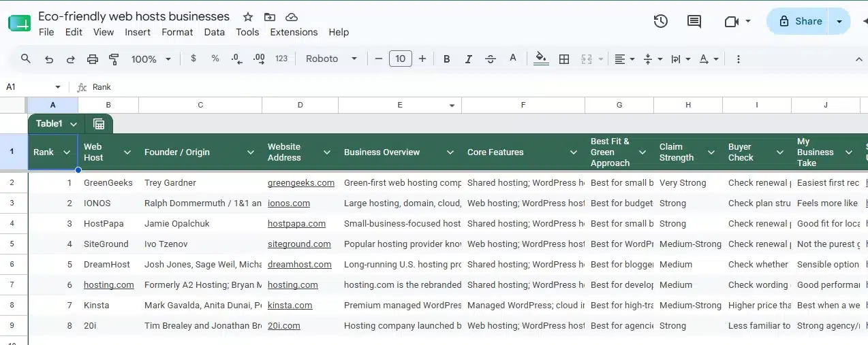This screenshot has width=868, height=345.
Task: Start a video call icon
Action: click(x=732, y=21)
